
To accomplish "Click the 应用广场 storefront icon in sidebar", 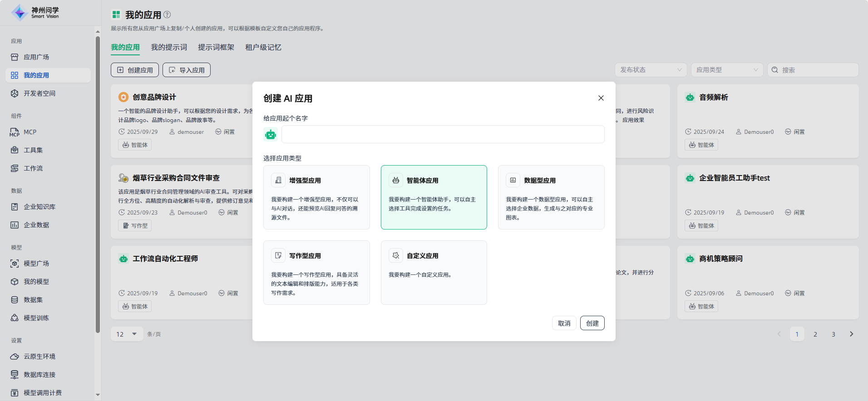I will 15,57.
